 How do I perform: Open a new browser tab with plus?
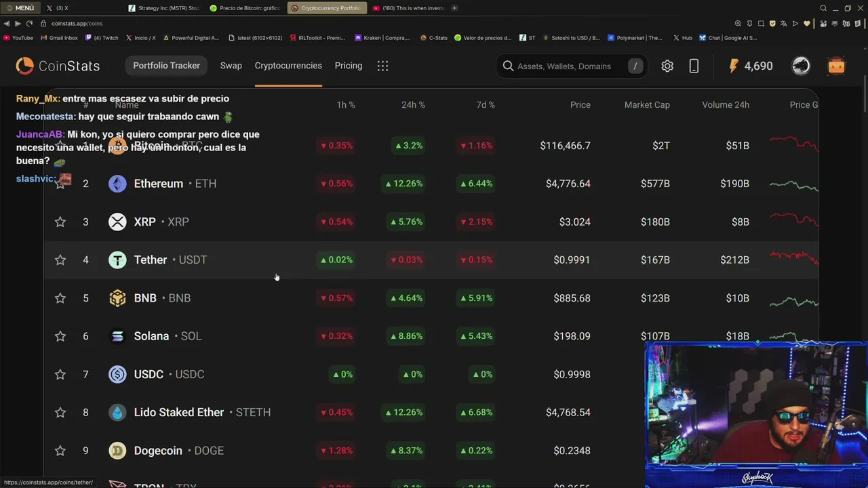point(454,8)
